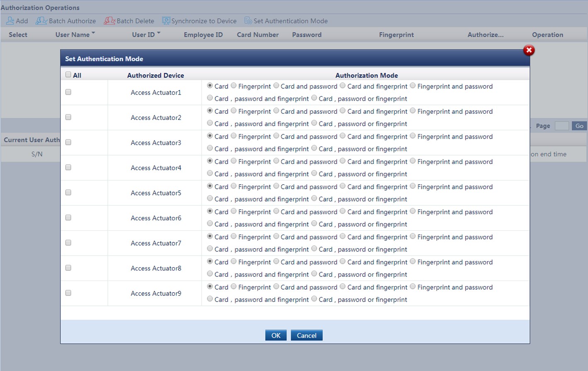
Task: Choose Card, password and fingerprint for Actuator3
Action: (210, 148)
